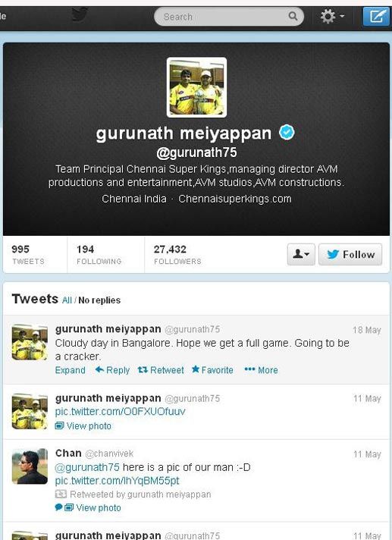Click the Chan user avatar
This screenshot has height=540, width=392.
[x=30, y=466]
